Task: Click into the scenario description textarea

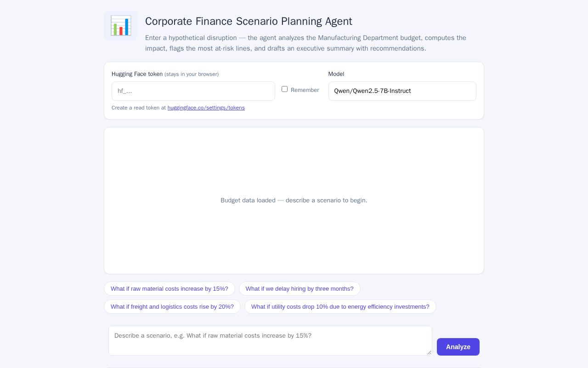Action: (x=270, y=341)
